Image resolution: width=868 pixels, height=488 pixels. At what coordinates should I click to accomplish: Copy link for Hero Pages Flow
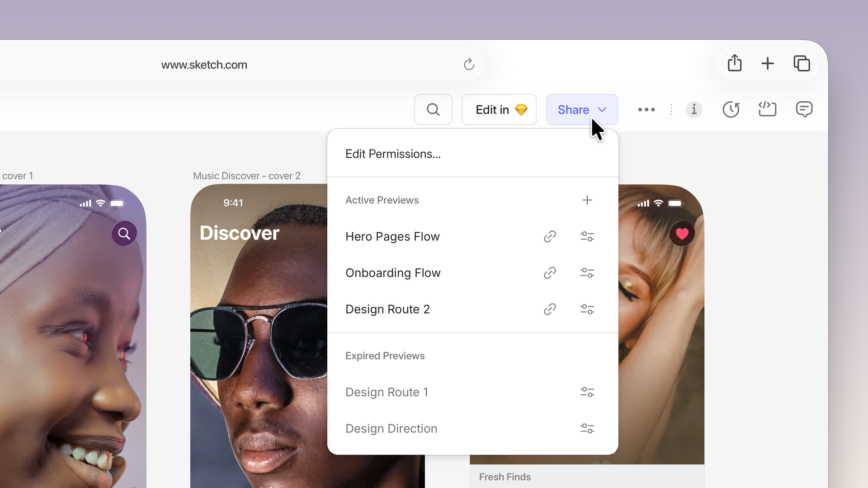pos(550,236)
